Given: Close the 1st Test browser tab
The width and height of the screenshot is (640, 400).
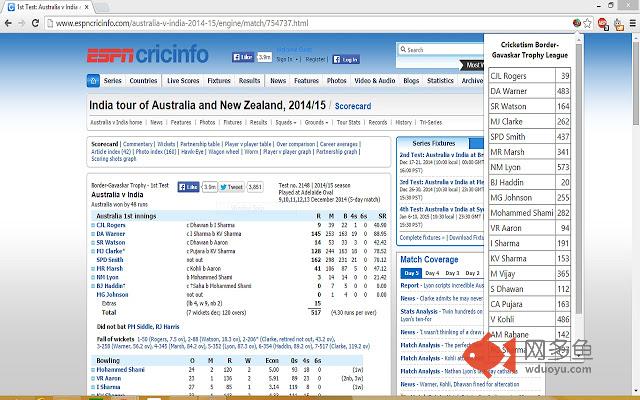Looking at the screenshot, I should 87,7.
